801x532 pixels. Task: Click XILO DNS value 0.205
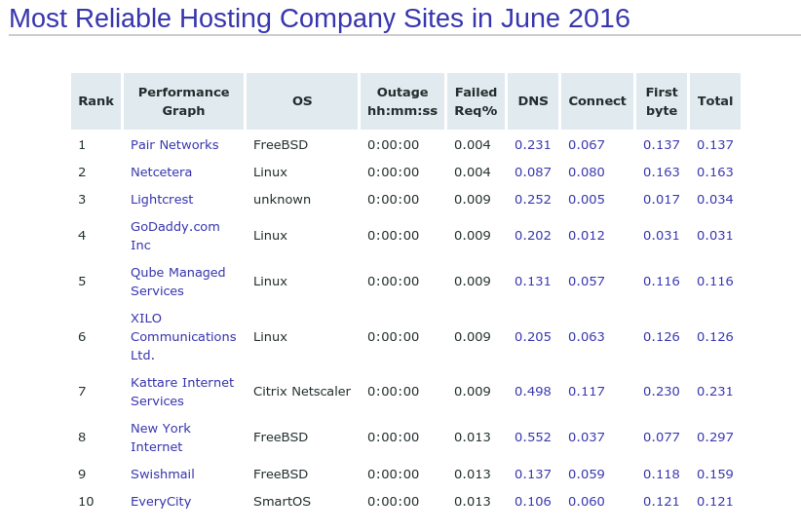(x=532, y=337)
